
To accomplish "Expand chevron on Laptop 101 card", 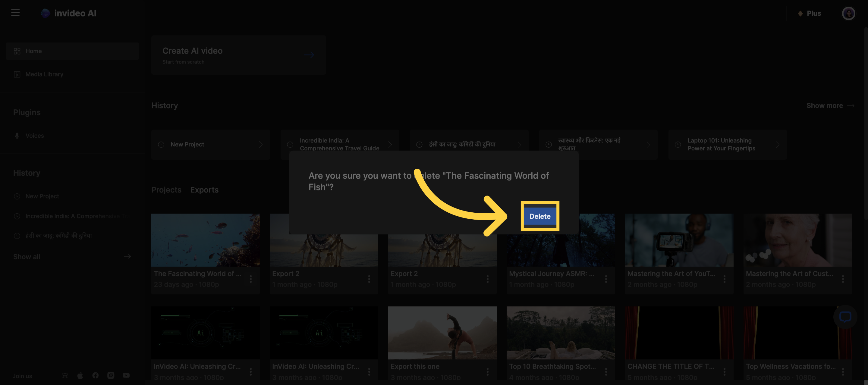I will pos(777,145).
